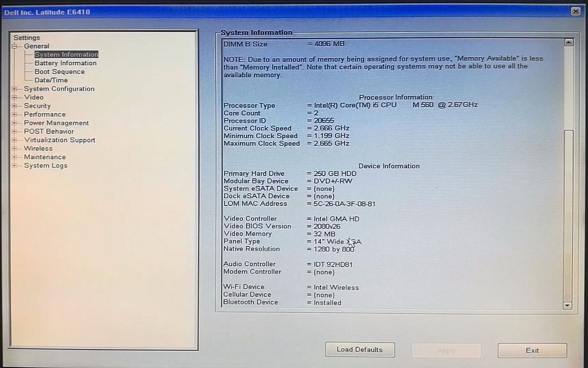Viewport: 588px width, 368px height.
Task: Click the Native Resolution value
Action: click(334, 249)
